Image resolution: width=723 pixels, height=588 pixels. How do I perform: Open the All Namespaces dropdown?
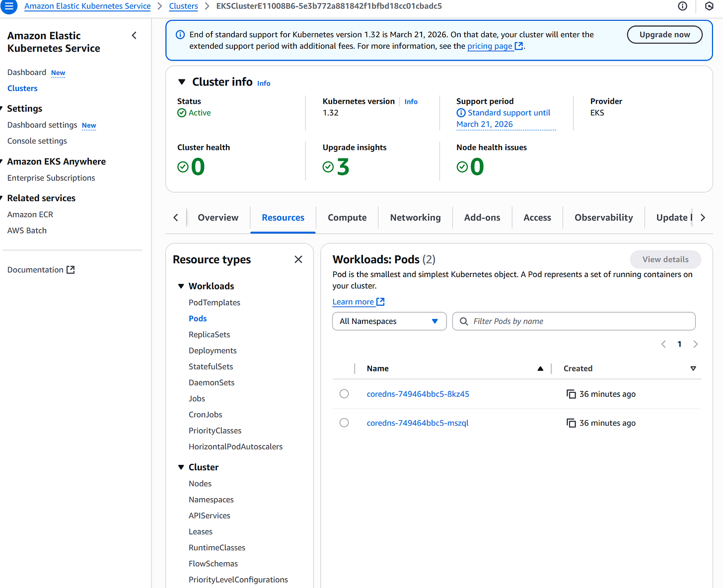[x=389, y=321]
